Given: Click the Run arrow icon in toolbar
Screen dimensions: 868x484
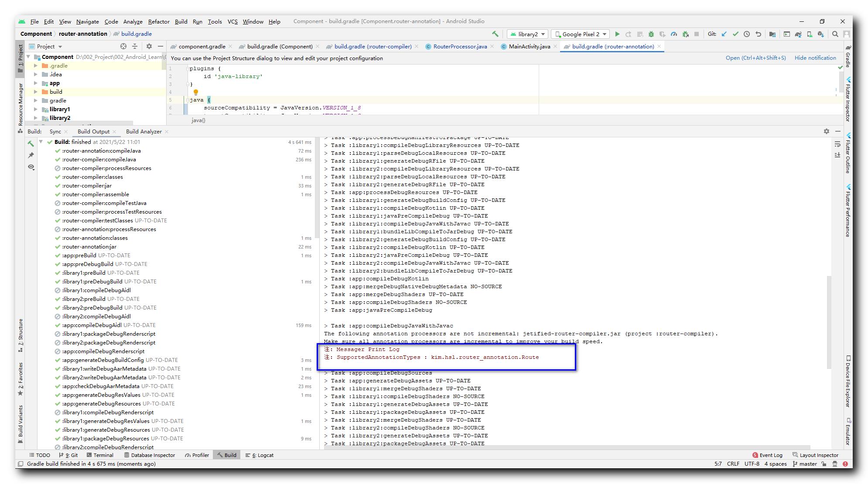Looking at the screenshot, I should [x=618, y=34].
